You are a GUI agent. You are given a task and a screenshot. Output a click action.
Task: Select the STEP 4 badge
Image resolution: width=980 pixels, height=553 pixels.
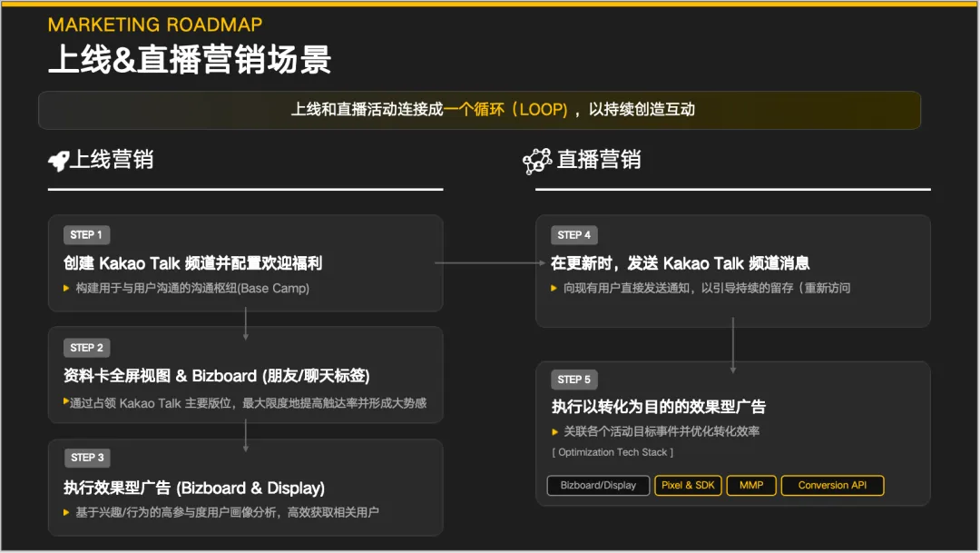573,234
